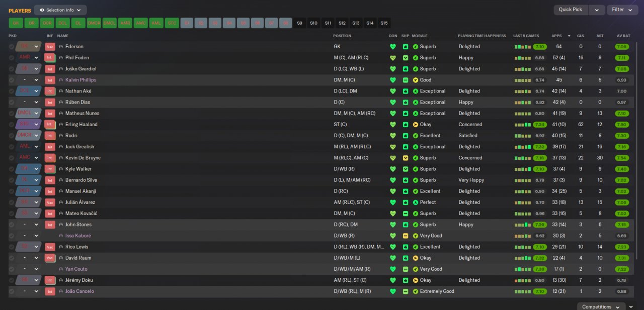Select the DCR position slot tab

[47, 23]
